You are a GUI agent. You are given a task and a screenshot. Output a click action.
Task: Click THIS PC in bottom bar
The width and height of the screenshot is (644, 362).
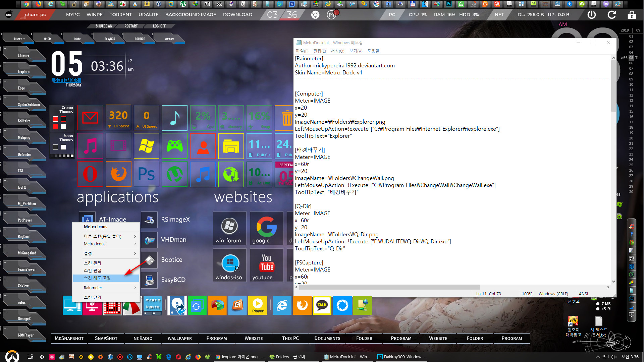[x=290, y=338]
